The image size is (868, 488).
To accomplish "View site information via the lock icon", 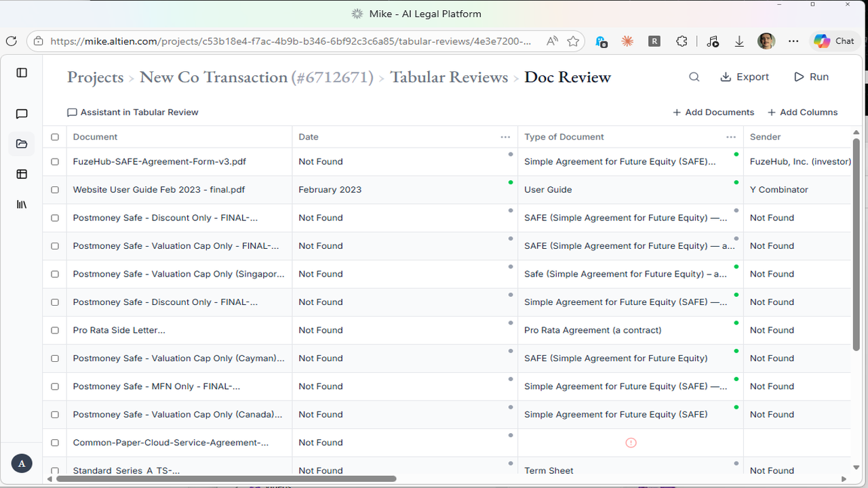I will pyautogui.click(x=39, y=41).
